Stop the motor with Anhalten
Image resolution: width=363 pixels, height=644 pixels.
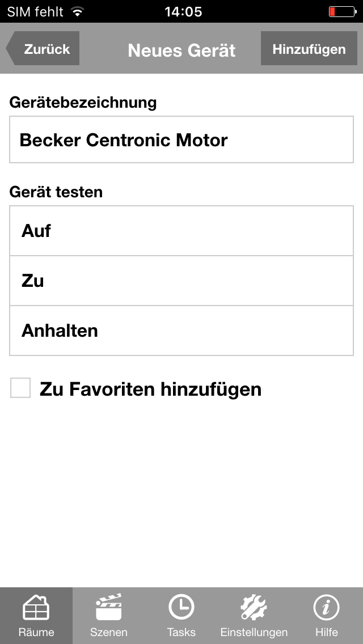(x=181, y=331)
